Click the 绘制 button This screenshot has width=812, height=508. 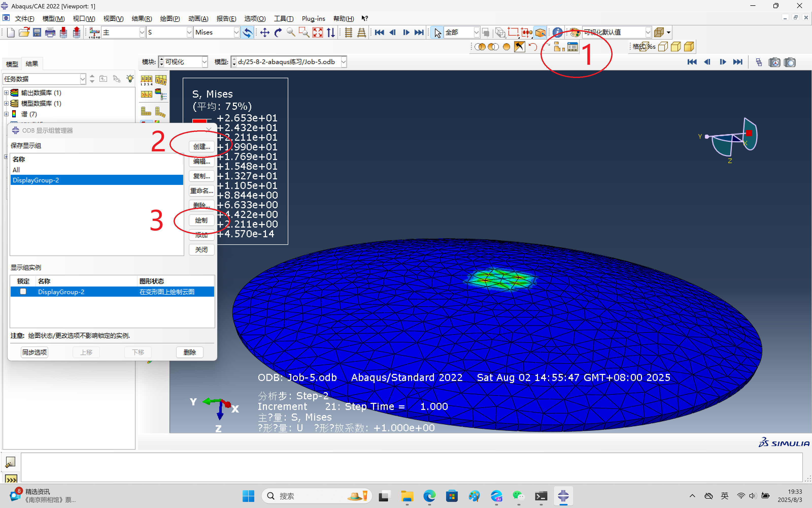(x=202, y=220)
